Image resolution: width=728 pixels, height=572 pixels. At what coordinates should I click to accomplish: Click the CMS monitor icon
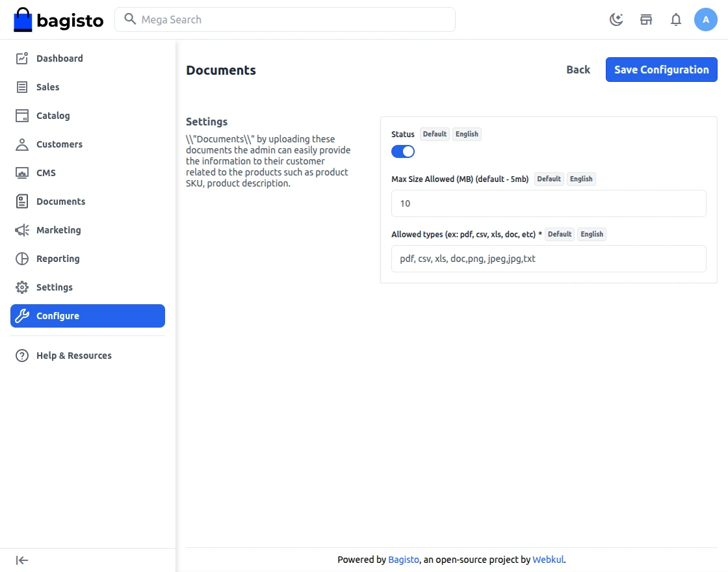tap(22, 173)
